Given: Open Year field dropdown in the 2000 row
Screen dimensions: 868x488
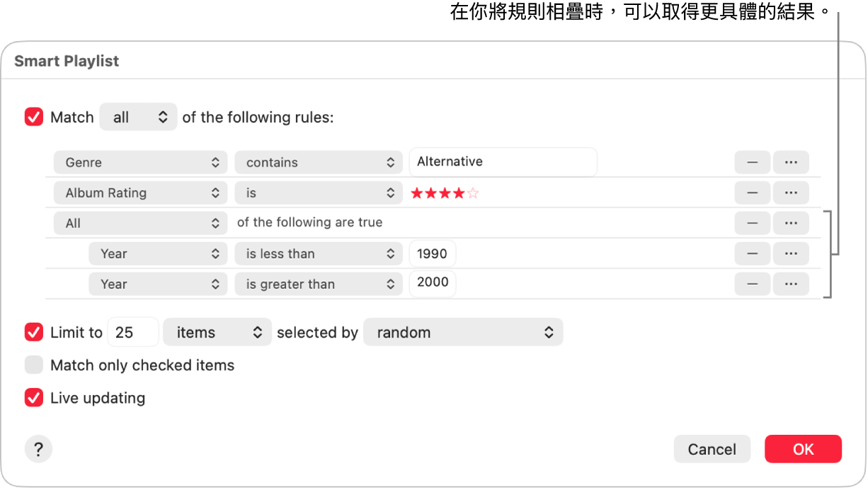Looking at the screenshot, I should (158, 284).
